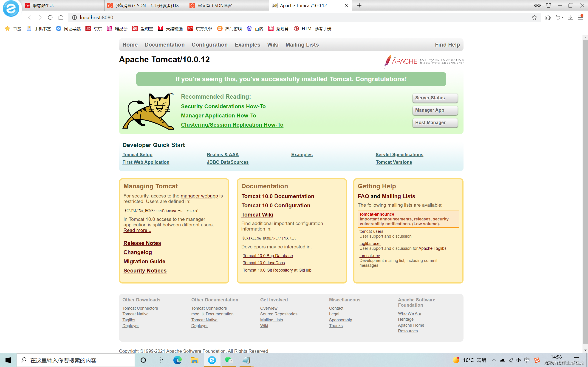Screen dimensions: 588x367
Task: Click the home page icon
Action: [61, 17]
